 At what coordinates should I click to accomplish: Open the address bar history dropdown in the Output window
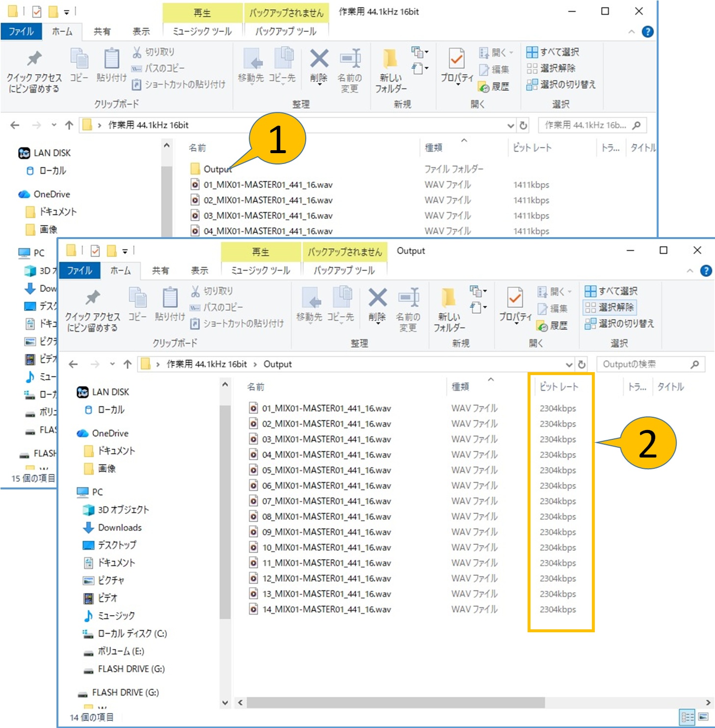pyautogui.click(x=569, y=364)
